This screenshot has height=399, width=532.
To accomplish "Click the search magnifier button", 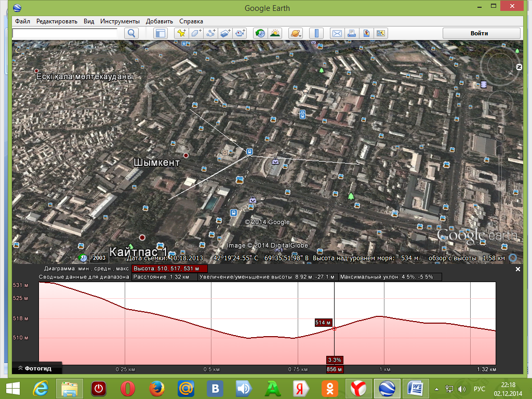I will point(131,33).
